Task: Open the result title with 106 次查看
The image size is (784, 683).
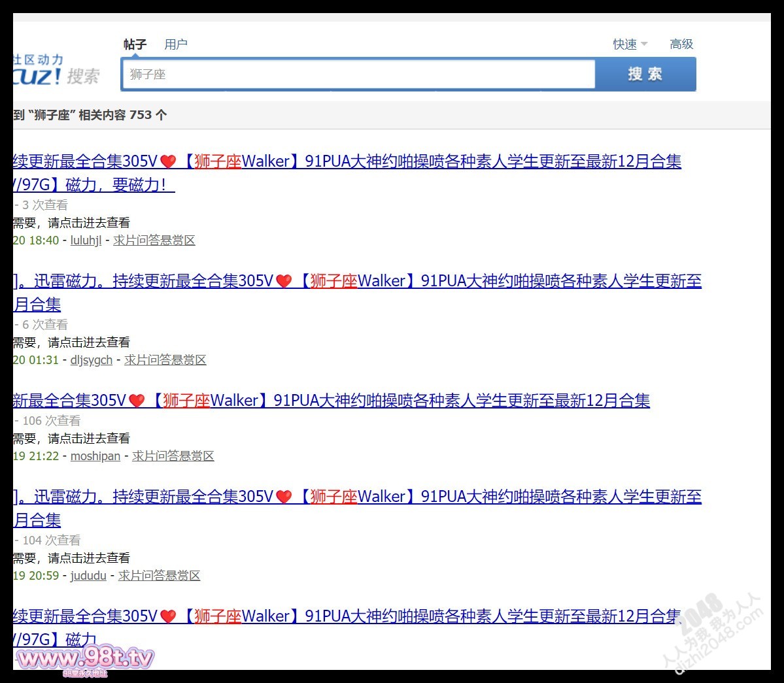Action: (392, 401)
